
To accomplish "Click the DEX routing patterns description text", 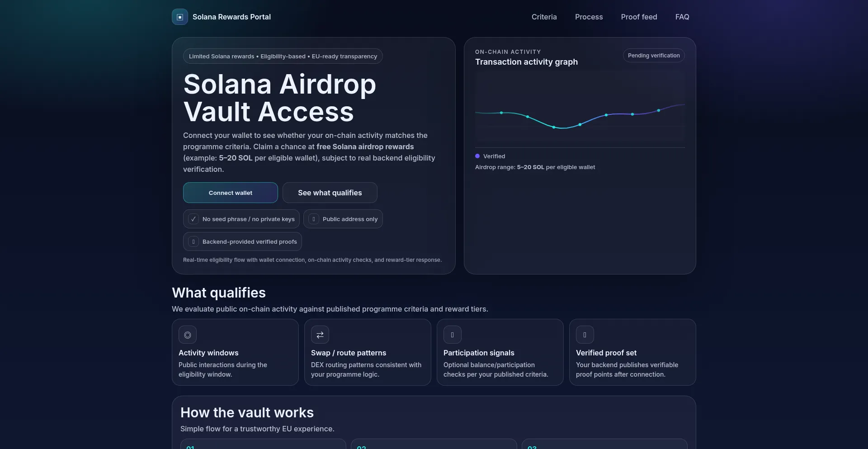I will (x=366, y=369).
